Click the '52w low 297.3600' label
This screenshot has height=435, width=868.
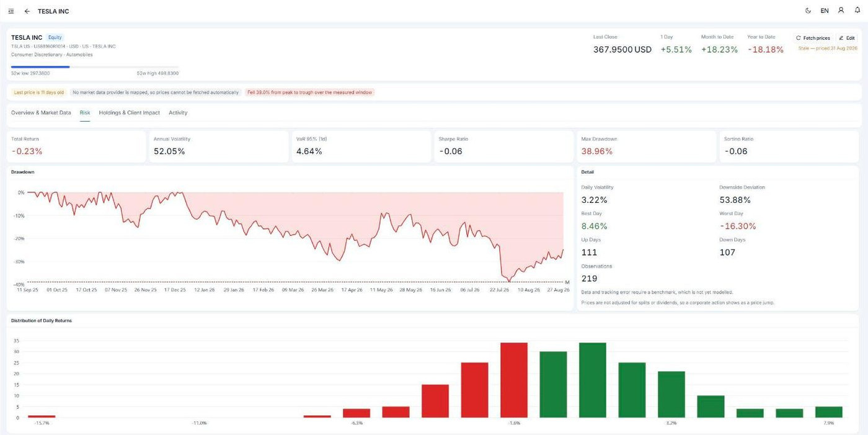30,73
